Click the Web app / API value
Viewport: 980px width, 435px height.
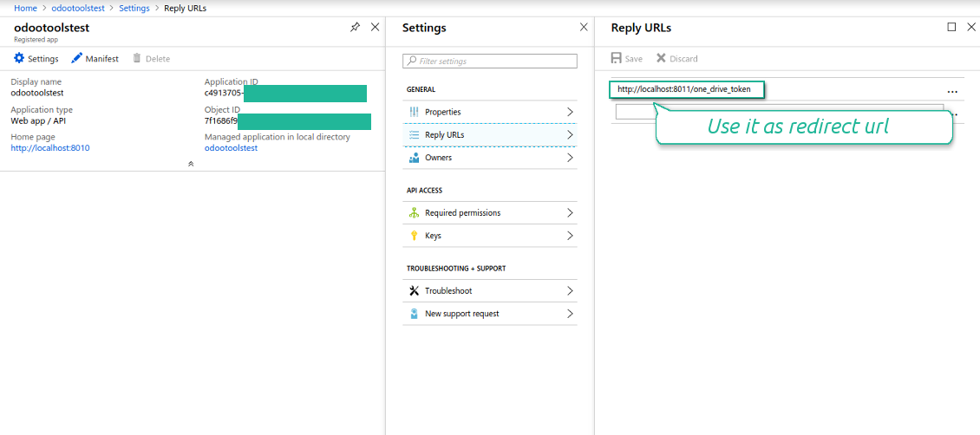pos(38,120)
